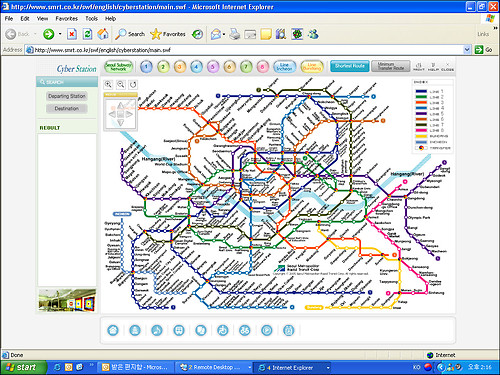Screen dimensions: 500x375
Task: Click the Help icon in Cyber Station toolbar
Action: coord(433,66)
